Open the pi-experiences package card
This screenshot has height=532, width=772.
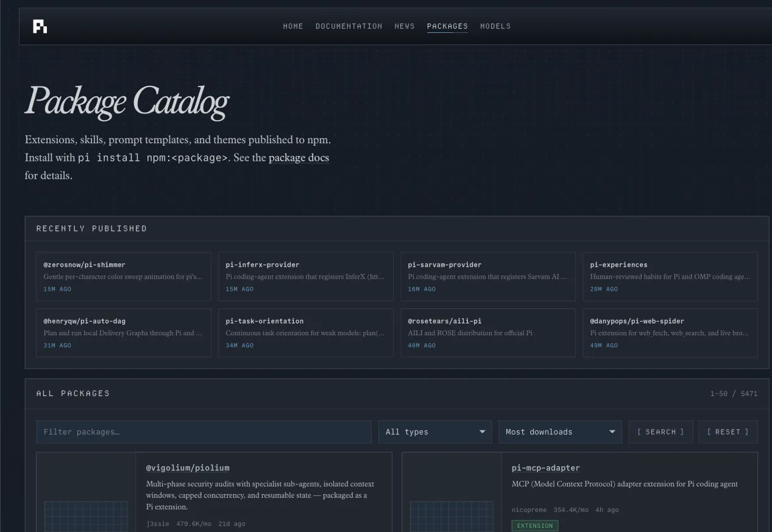point(670,277)
